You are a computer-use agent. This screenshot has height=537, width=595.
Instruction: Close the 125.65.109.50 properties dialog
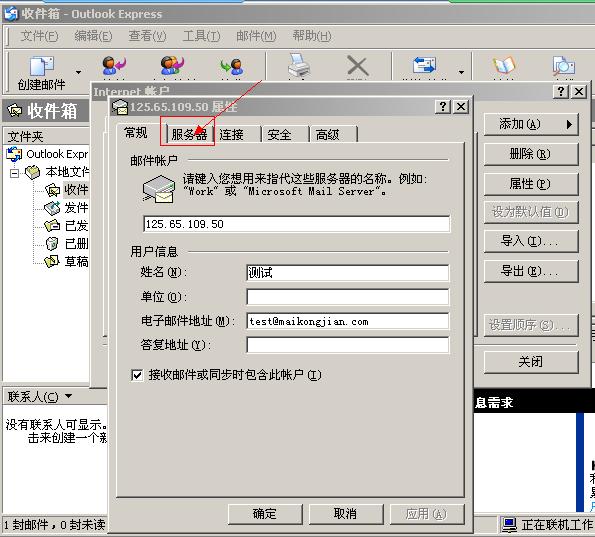(x=461, y=107)
